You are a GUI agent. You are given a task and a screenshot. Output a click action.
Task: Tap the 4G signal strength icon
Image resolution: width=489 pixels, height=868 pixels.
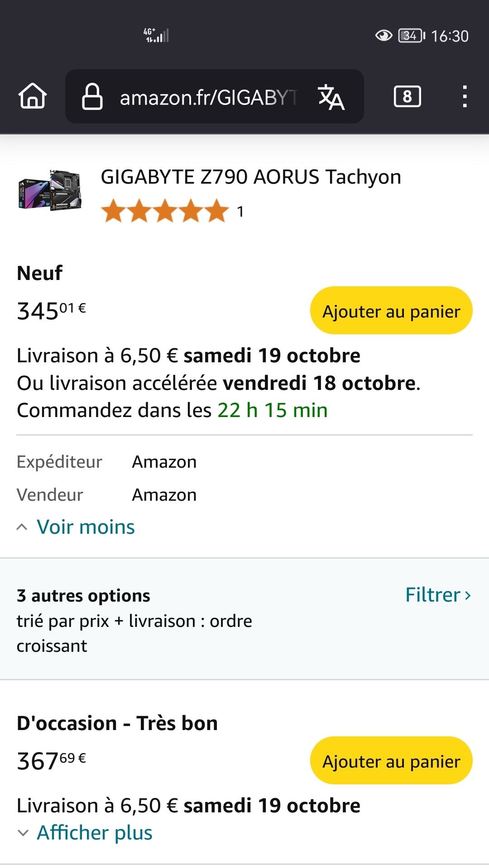click(x=156, y=35)
